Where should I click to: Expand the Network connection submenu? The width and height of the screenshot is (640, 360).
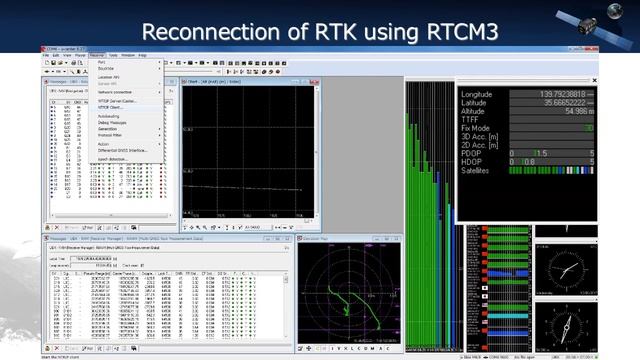click(x=127, y=92)
